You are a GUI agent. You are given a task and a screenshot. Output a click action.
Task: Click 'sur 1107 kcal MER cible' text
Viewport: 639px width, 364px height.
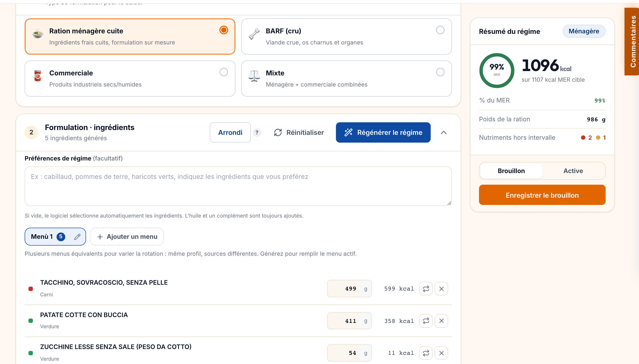553,80
